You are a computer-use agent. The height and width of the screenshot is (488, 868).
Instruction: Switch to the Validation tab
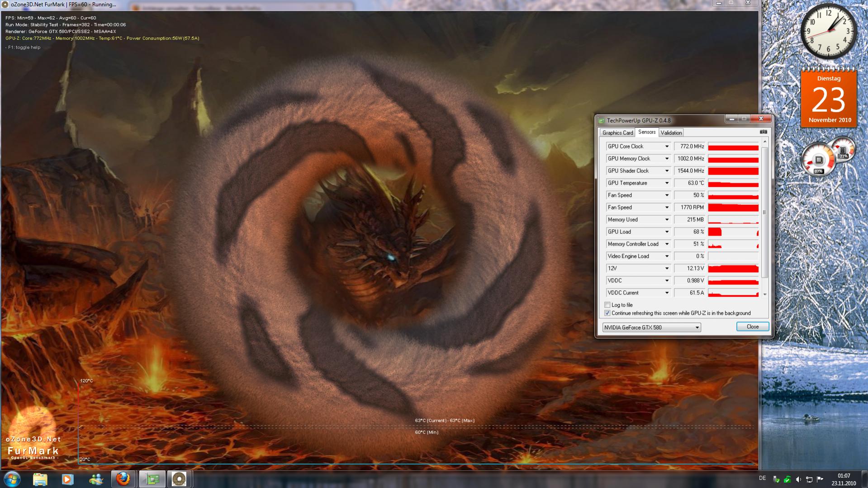(x=671, y=133)
